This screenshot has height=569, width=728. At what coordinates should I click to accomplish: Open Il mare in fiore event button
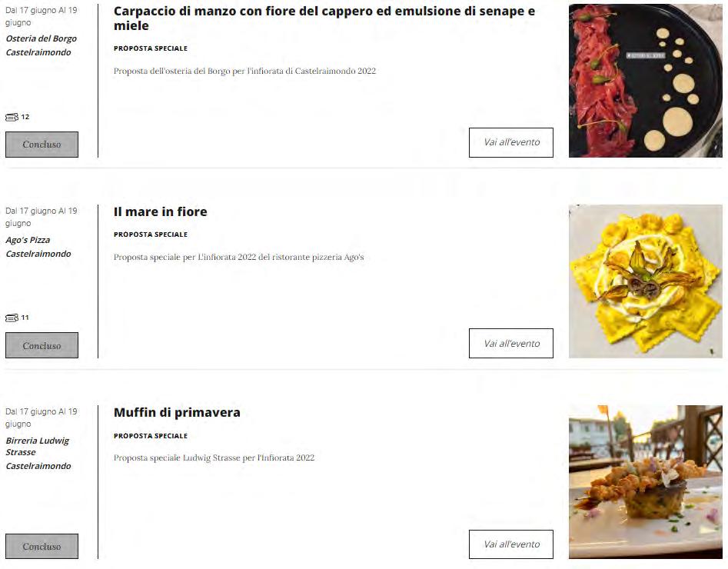510,343
